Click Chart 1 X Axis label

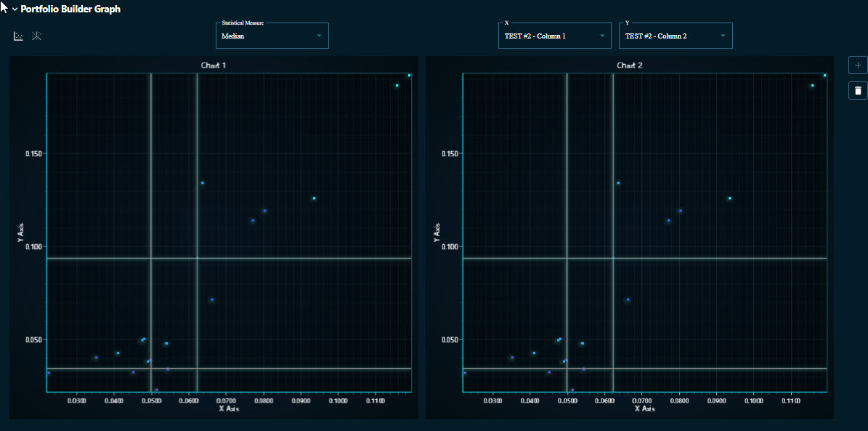click(229, 408)
